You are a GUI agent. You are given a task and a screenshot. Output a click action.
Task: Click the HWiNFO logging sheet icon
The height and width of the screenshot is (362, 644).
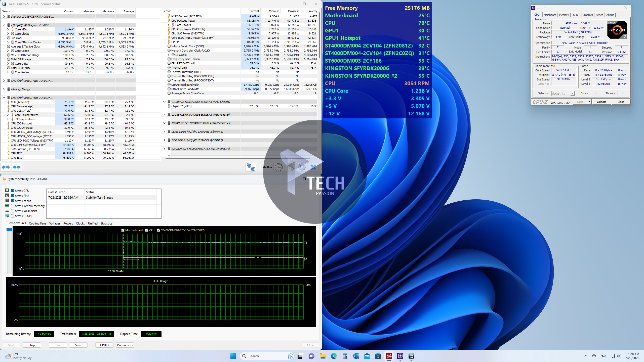click(x=291, y=167)
